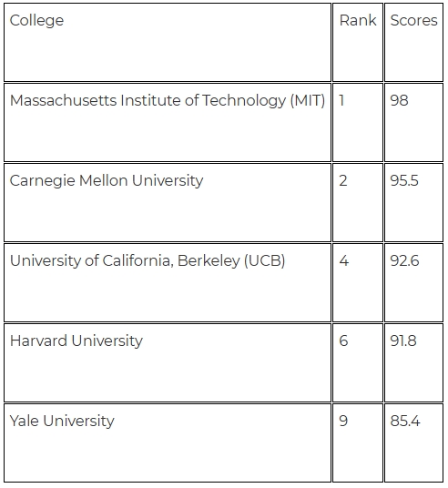Click rank 4 cell for Berkeley

coord(358,282)
